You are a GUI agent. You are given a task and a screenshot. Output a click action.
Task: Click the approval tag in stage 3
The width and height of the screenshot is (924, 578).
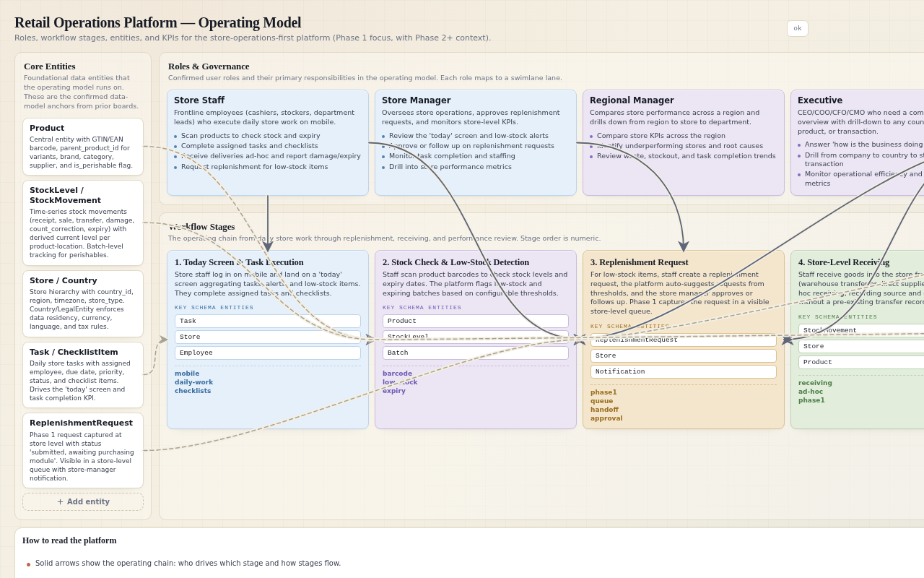click(x=606, y=418)
